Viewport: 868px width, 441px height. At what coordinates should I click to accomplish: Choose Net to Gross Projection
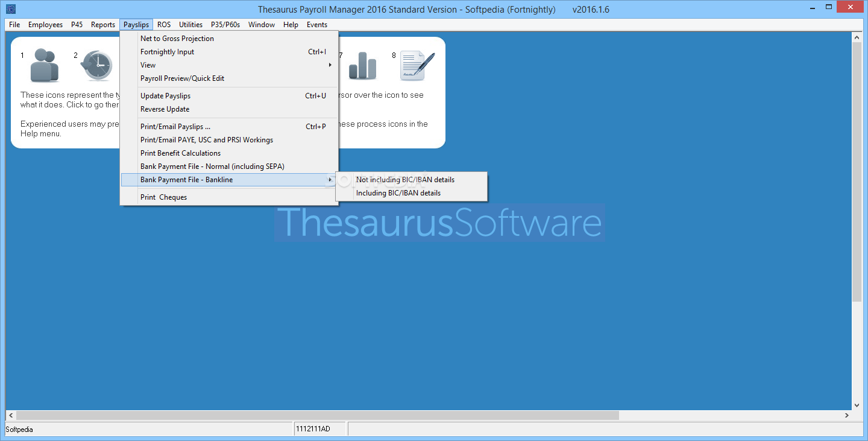tap(229, 39)
